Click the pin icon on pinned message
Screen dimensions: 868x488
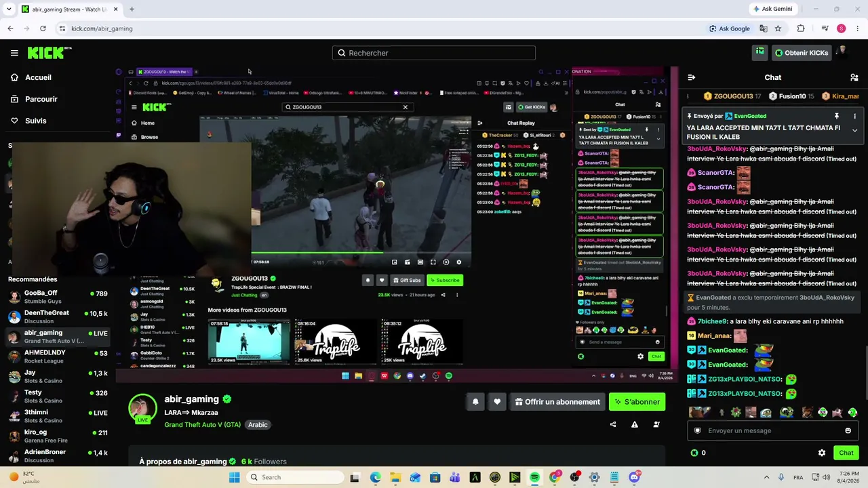[837, 117]
